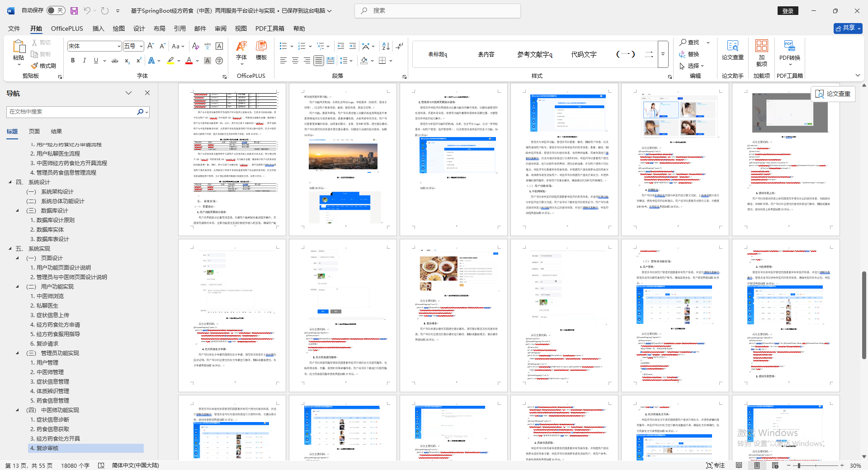868x470 pixels.
Task: Apply red font color
Action: (x=189, y=61)
